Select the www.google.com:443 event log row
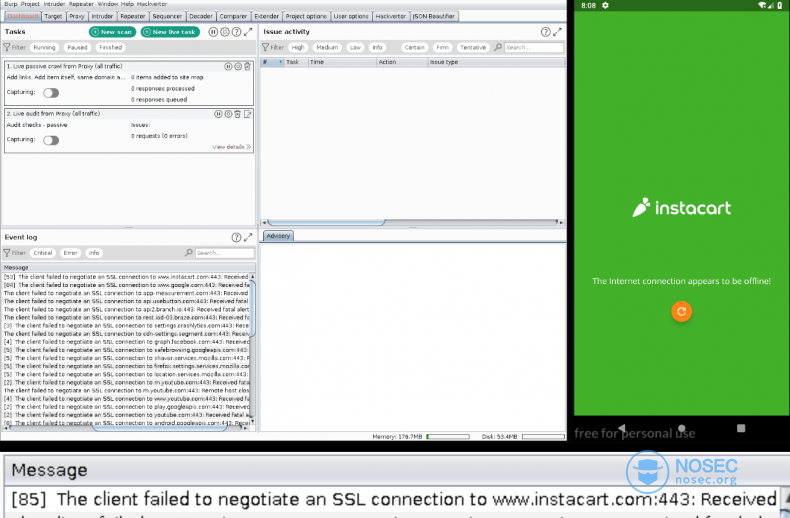This screenshot has height=518, width=790. tap(126, 285)
